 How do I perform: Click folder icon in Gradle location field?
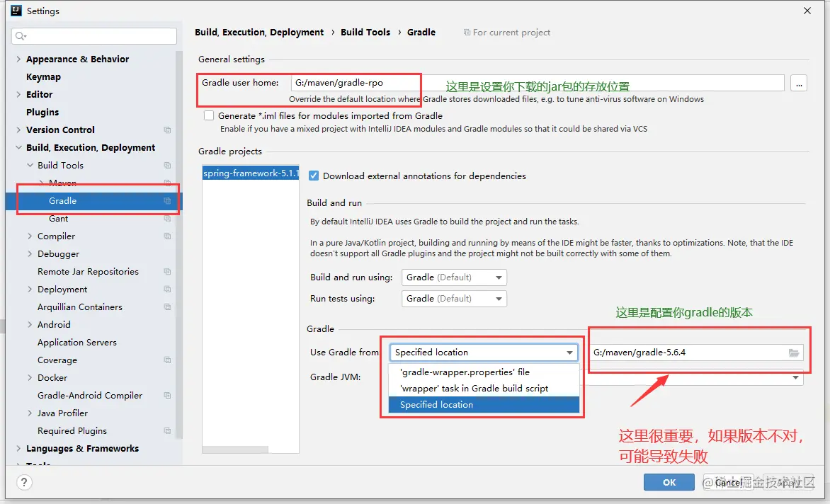pos(793,353)
